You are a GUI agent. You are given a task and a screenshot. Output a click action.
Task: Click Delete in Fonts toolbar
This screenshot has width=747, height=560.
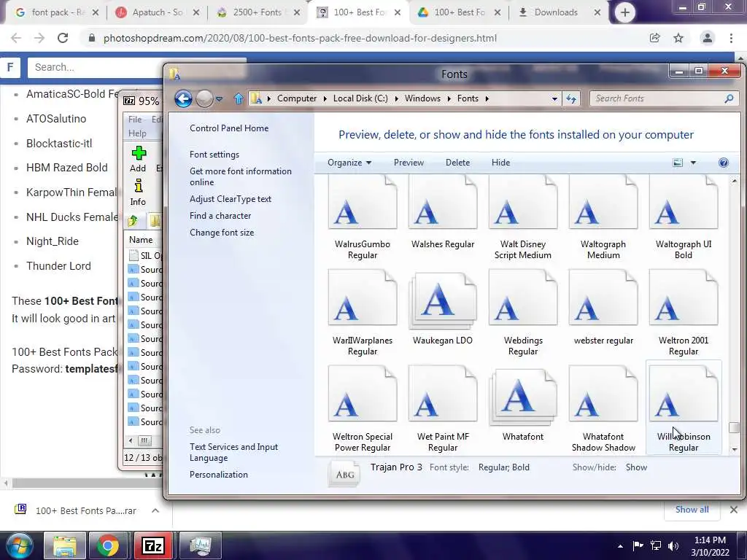click(x=458, y=163)
